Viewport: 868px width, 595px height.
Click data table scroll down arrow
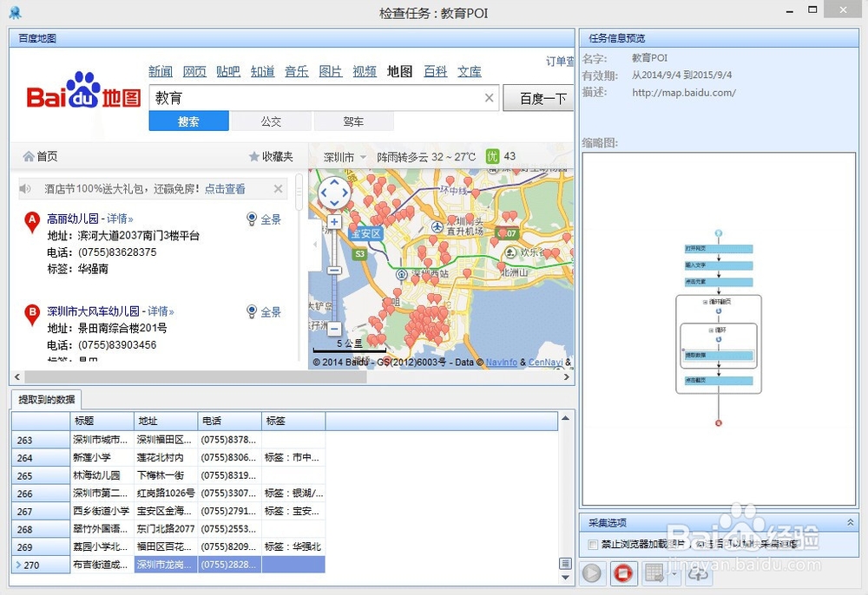pyautogui.click(x=565, y=578)
